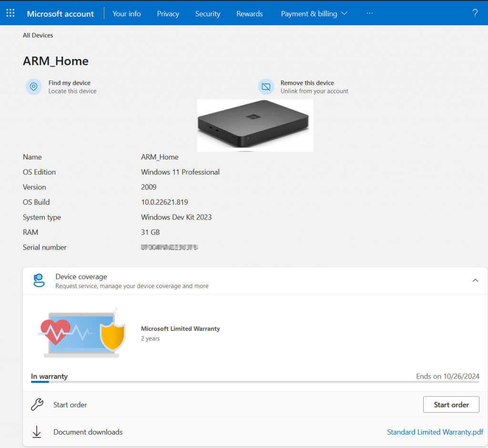Open the more options ellipsis menu
Viewport: 488px width, 448px height.
click(369, 13)
